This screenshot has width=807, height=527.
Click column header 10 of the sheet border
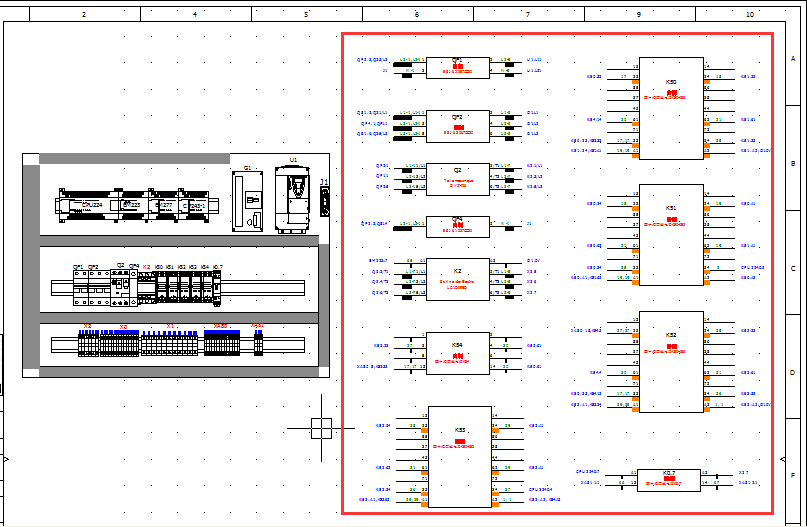click(x=750, y=14)
